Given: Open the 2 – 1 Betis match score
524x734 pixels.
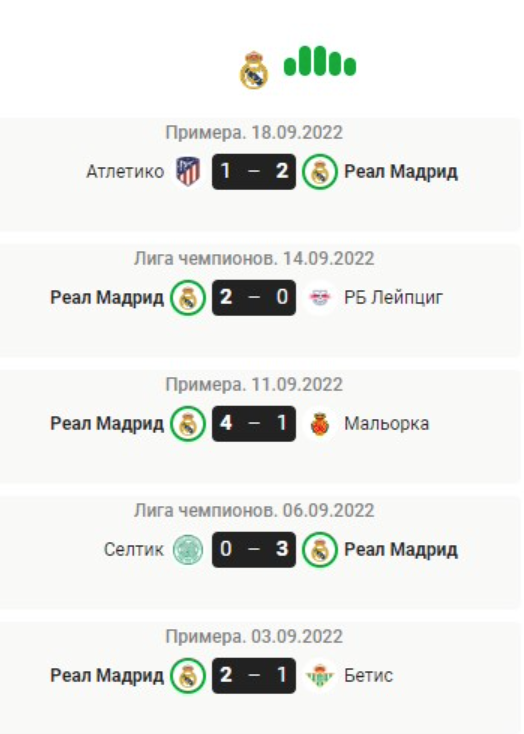Looking at the screenshot, I should point(254,675).
